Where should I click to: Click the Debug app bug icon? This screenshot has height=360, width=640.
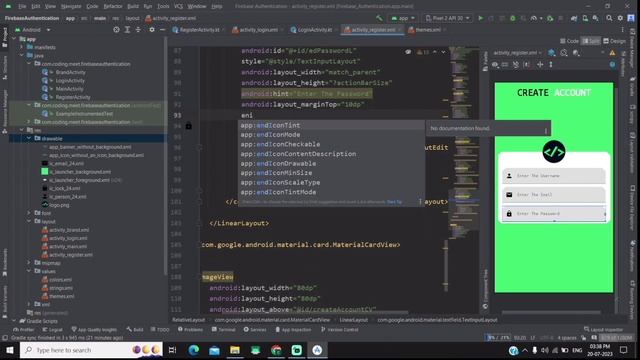point(513,18)
